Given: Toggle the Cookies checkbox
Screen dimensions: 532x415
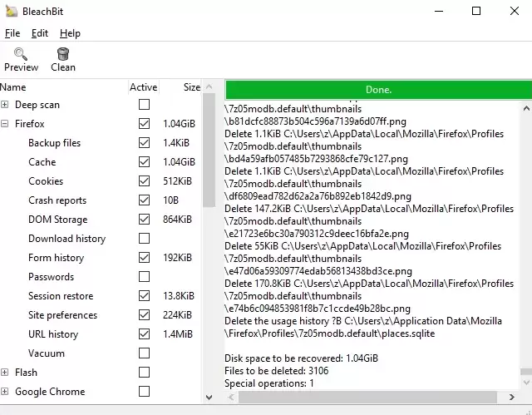Looking at the screenshot, I should pyautogui.click(x=144, y=180).
